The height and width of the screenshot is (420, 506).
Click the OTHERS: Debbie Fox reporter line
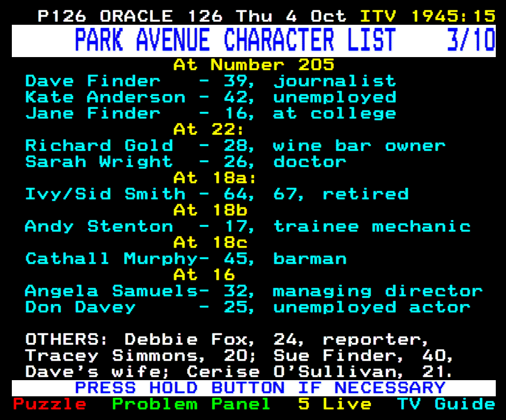pyautogui.click(x=227, y=339)
